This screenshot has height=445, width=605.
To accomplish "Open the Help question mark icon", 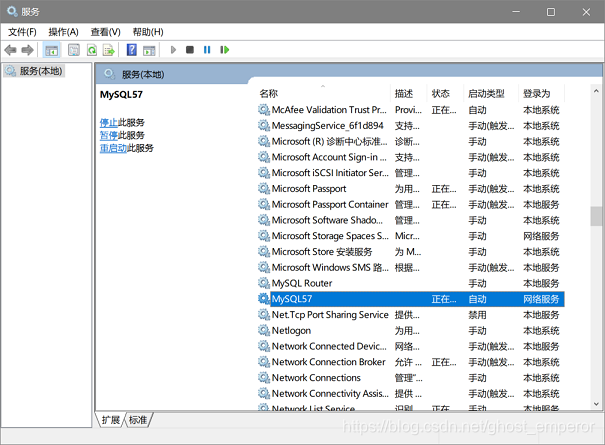I will pos(132,50).
